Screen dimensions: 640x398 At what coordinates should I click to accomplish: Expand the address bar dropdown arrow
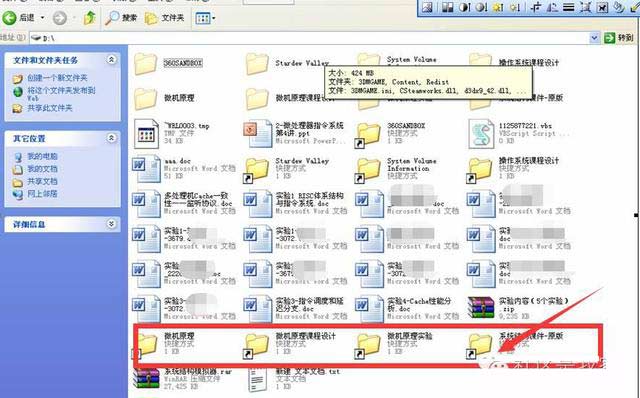(594, 38)
